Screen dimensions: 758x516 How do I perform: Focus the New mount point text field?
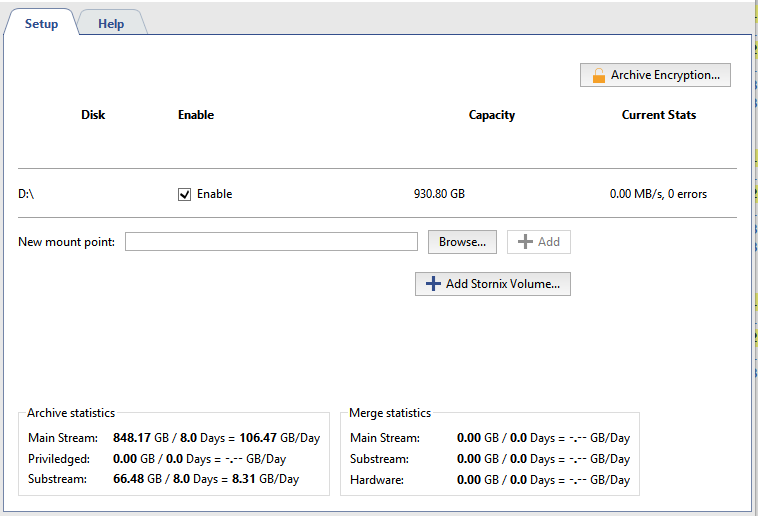tap(271, 242)
